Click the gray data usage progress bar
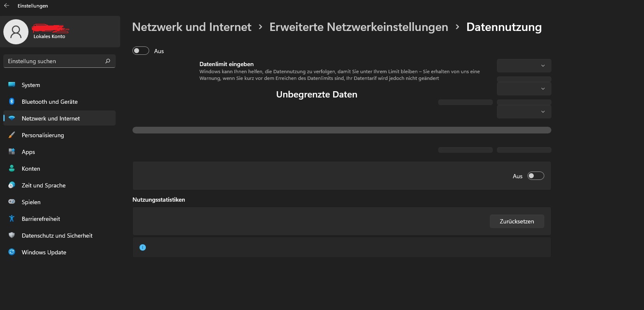Image resolution: width=644 pixels, height=310 pixels. pos(341,130)
